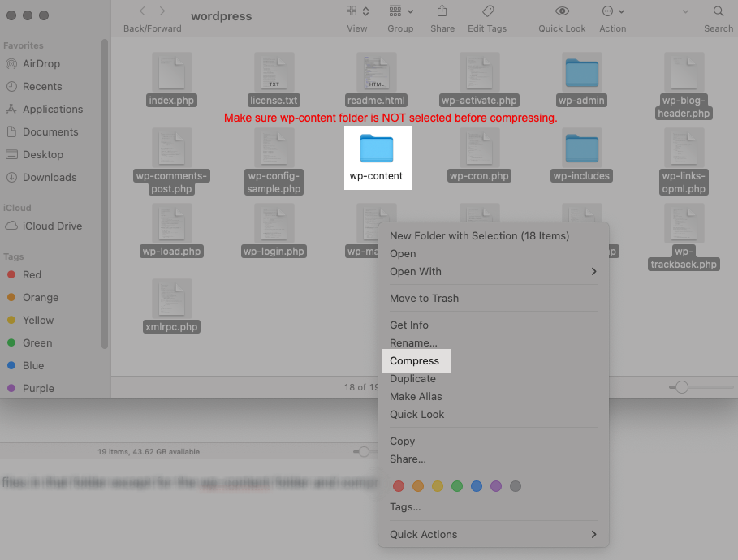Open Desktop in the sidebar
Viewport: 738px width, 560px height.
pos(42,154)
